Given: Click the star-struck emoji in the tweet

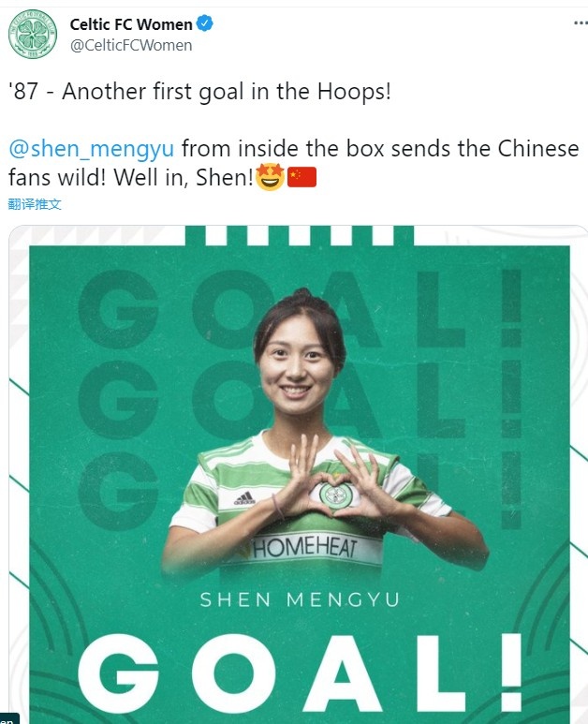Looking at the screenshot, I should click(270, 177).
